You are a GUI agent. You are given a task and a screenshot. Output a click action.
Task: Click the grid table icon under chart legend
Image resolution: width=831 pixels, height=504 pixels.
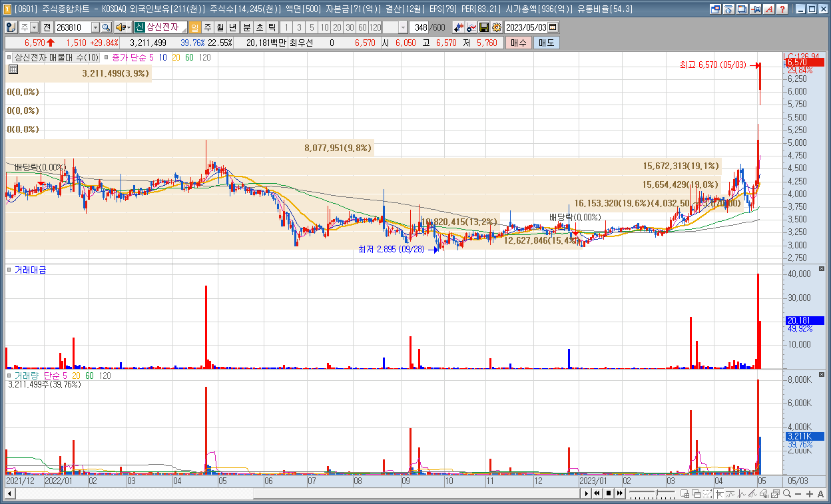[13, 69]
